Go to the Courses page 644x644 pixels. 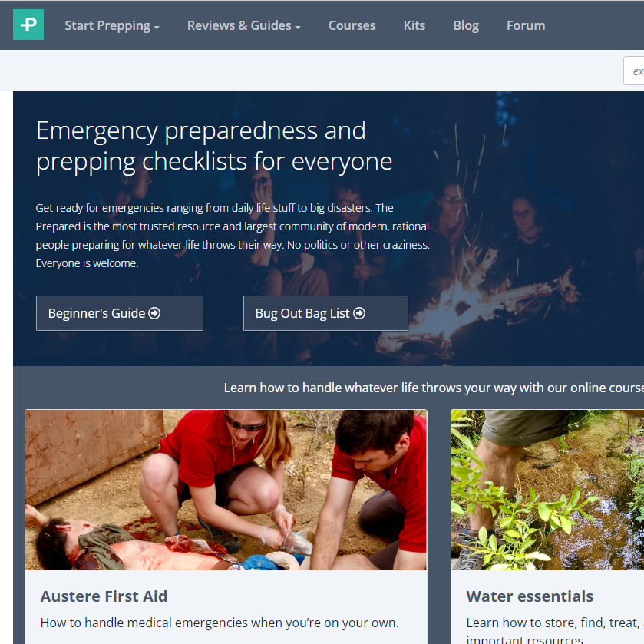[352, 25]
